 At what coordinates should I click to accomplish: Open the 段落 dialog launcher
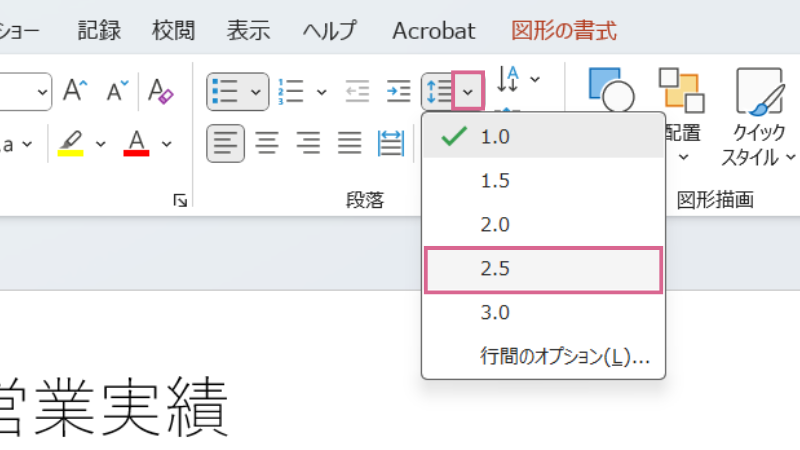click(x=180, y=201)
